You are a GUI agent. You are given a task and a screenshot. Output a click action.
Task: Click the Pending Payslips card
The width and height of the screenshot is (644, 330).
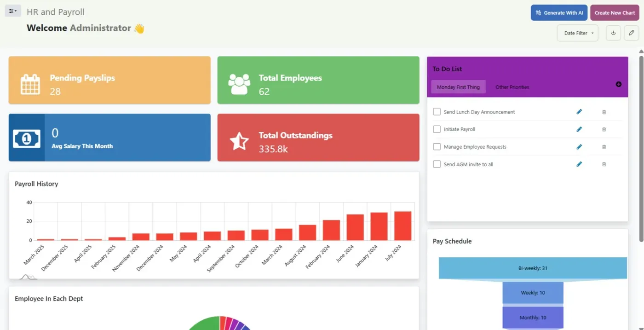[109, 80]
